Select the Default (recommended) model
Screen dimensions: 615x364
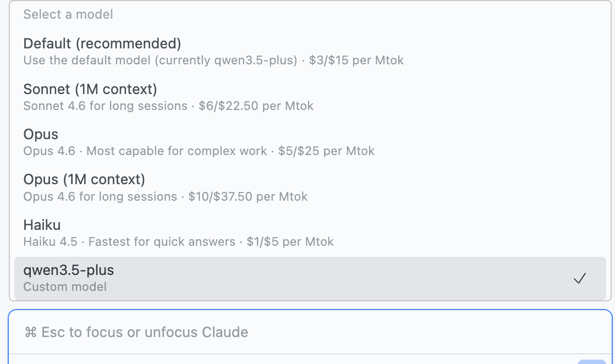(102, 43)
